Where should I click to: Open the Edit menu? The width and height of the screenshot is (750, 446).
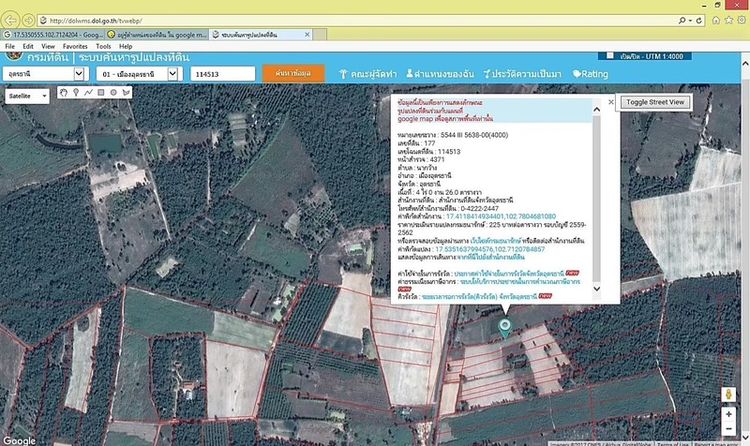[28, 46]
